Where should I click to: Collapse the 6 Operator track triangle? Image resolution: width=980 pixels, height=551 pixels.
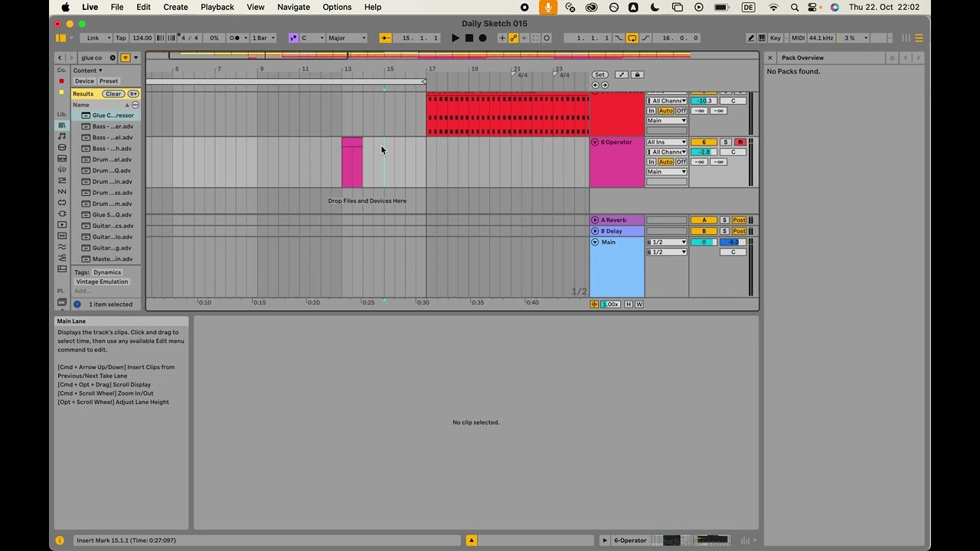[595, 142]
